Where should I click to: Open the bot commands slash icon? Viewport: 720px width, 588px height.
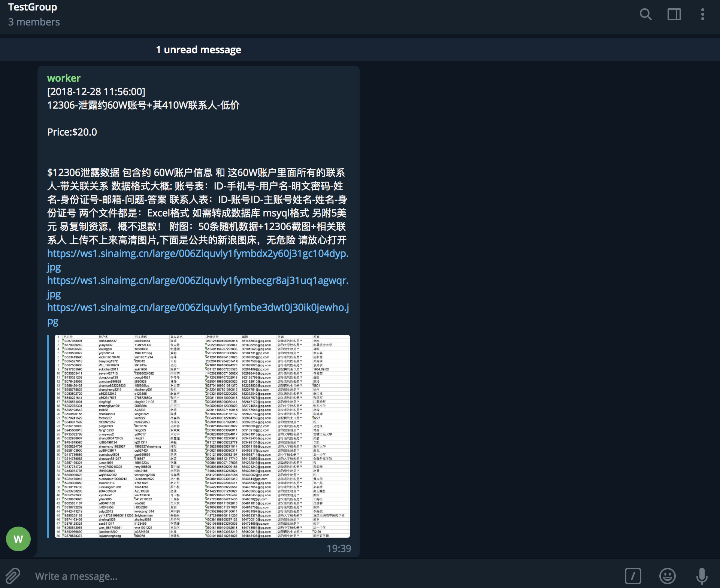(x=633, y=576)
